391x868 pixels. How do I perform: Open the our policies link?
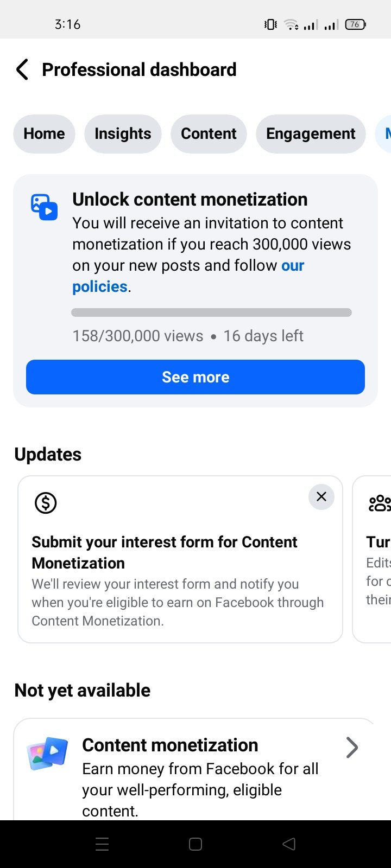188,276
